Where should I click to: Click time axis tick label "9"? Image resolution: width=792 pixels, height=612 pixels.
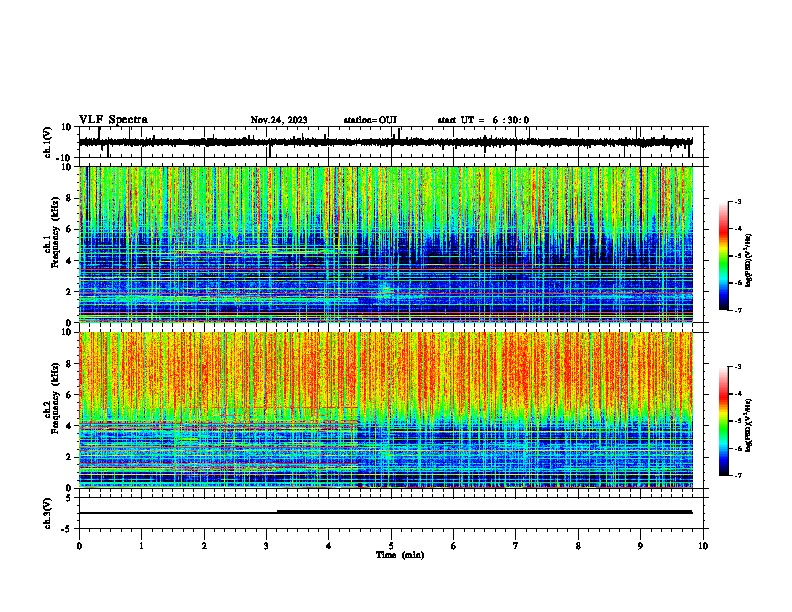click(640, 546)
